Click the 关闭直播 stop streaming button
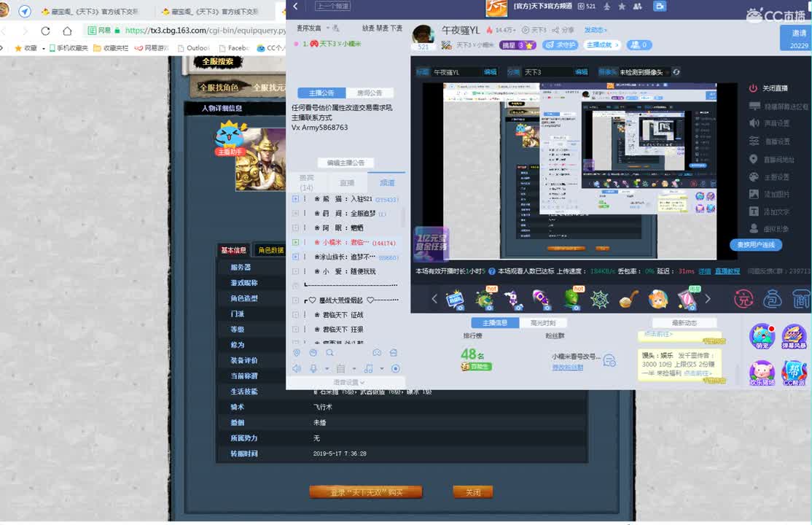This screenshot has width=812, height=525. coord(770,87)
